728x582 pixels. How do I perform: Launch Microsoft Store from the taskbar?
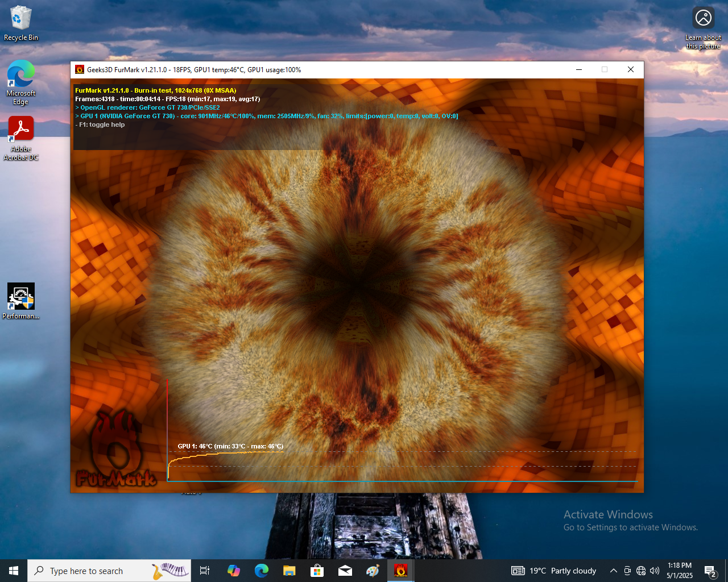click(317, 571)
